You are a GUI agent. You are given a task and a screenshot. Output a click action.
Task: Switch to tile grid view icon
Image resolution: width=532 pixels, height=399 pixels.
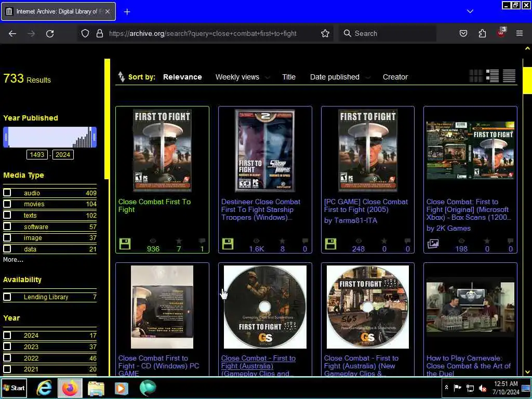click(x=476, y=76)
